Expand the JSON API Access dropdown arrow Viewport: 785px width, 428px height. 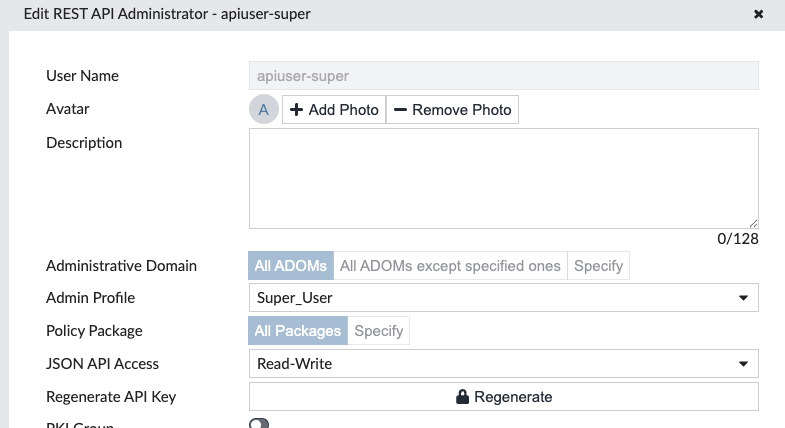pos(743,364)
